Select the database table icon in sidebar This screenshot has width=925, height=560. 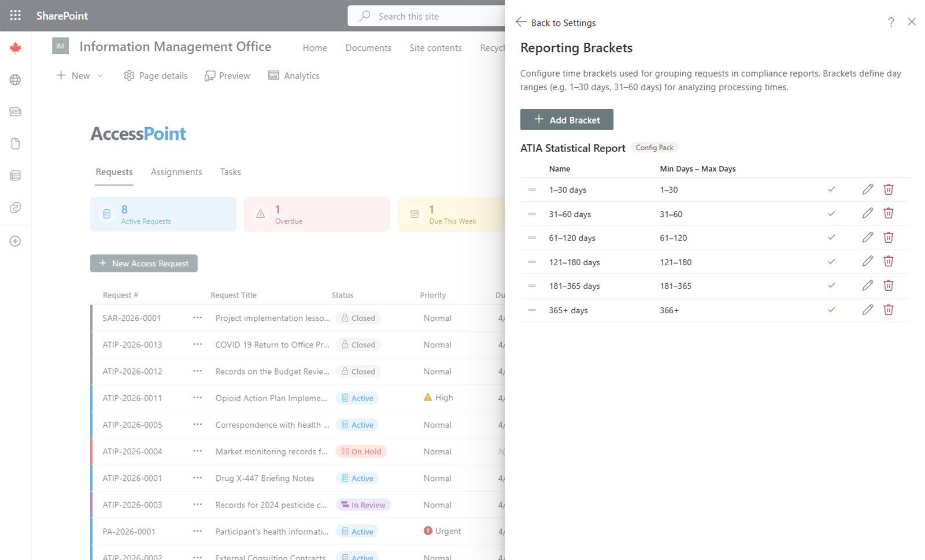point(15,175)
